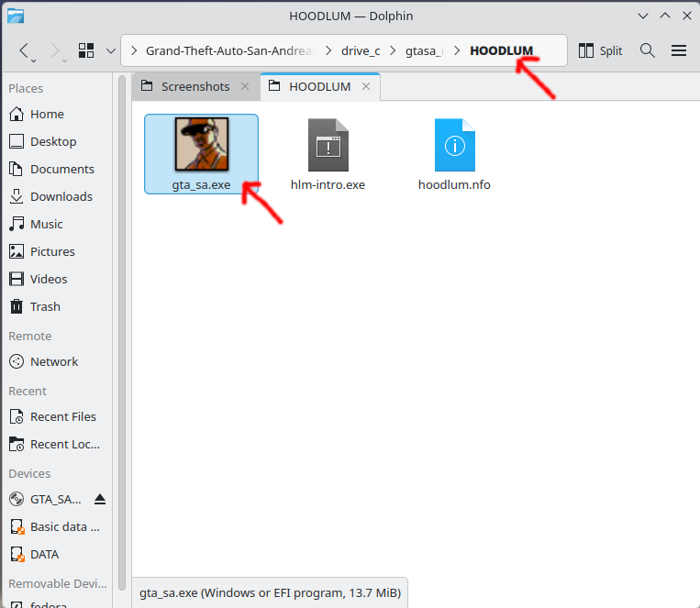Click the HOODLUM breadcrumb

click(x=501, y=50)
